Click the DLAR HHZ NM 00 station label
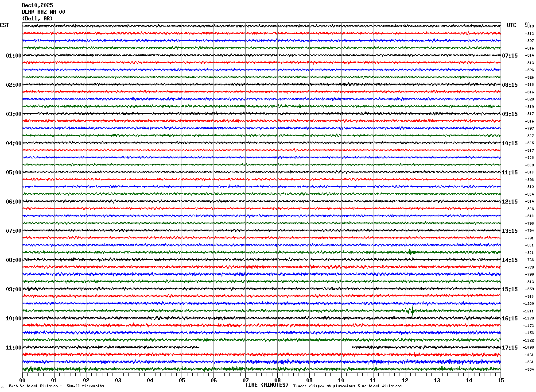The width and height of the screenshot is (536, 392). (x=43, y=12)
